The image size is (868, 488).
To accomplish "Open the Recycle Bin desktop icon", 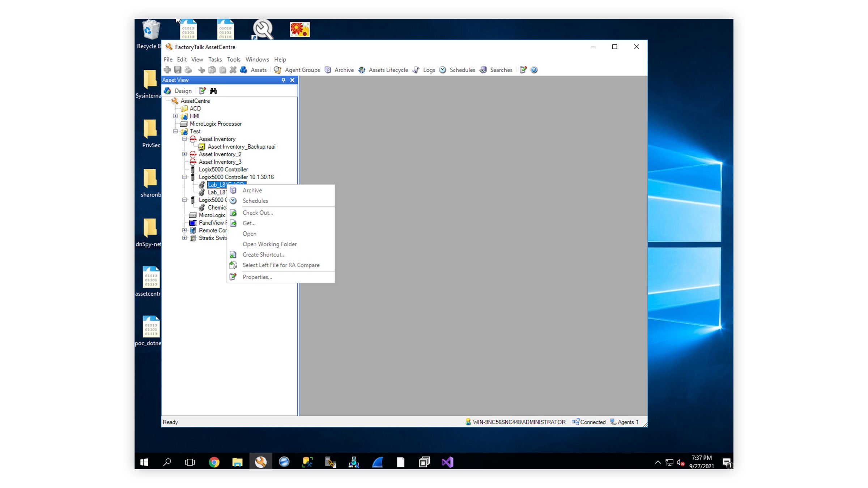I will (x=149, y=34).
